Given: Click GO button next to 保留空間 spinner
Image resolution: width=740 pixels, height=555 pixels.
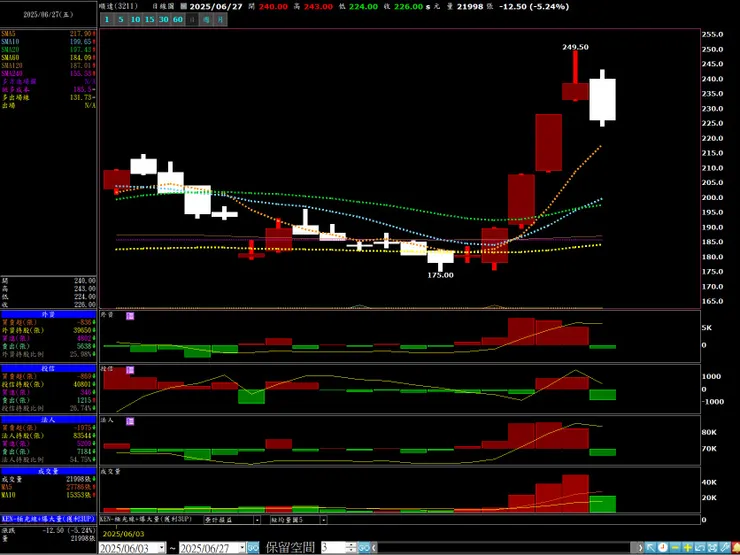Looking at the screenshot, I should [x=364, y=548].
